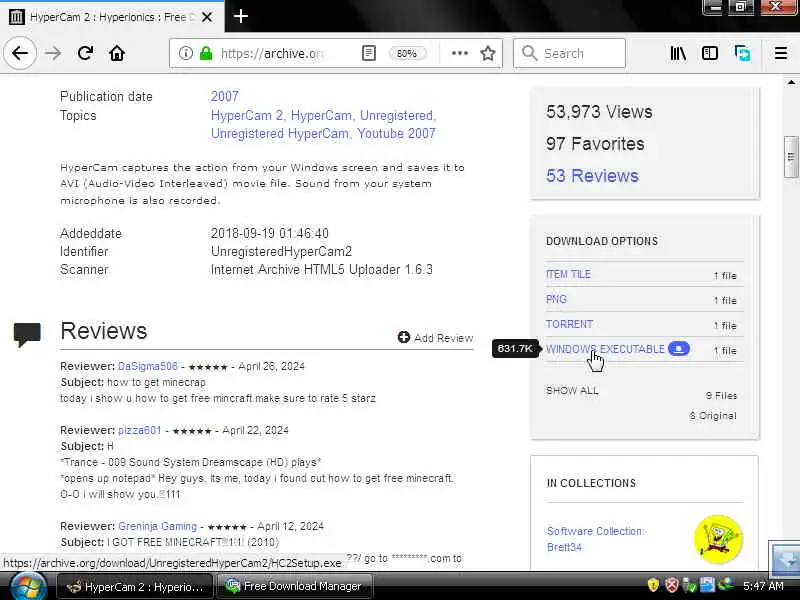Click the 53,973 Views text
The width and height of the screenshot is (800, 600).
point(599,112)
